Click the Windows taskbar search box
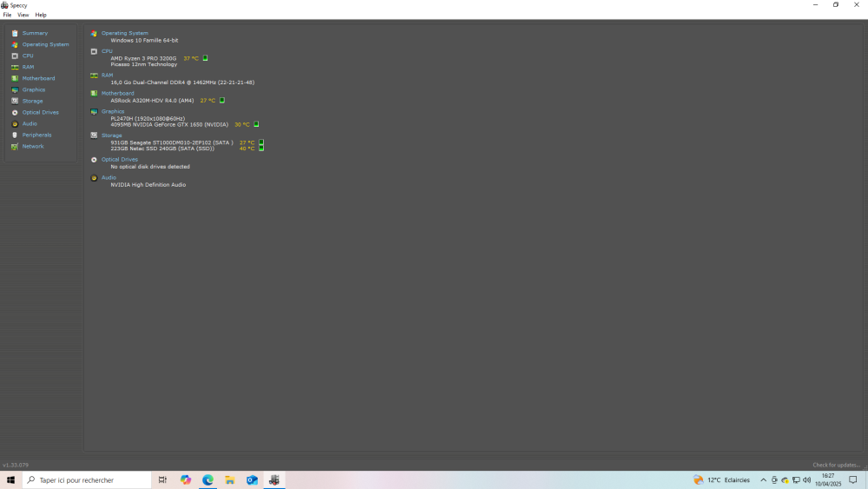The image size is (868, 489). coord(87,479)
